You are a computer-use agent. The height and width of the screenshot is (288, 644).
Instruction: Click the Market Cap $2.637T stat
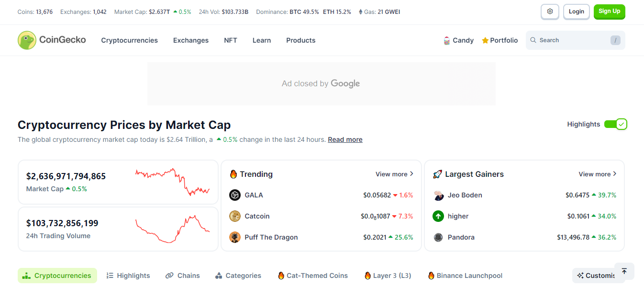pos(153,12)
